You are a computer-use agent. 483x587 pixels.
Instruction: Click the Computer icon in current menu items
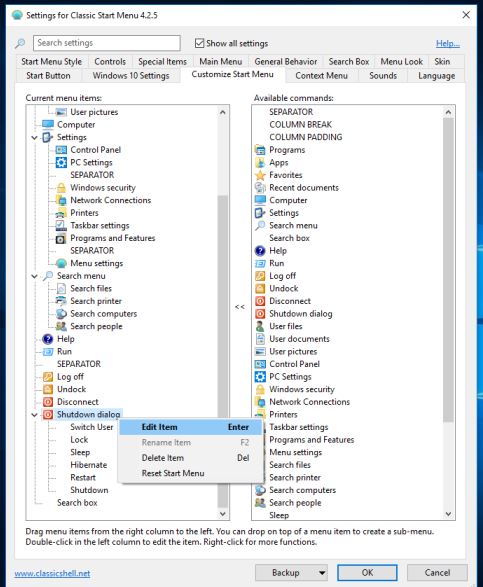(48, 125)
